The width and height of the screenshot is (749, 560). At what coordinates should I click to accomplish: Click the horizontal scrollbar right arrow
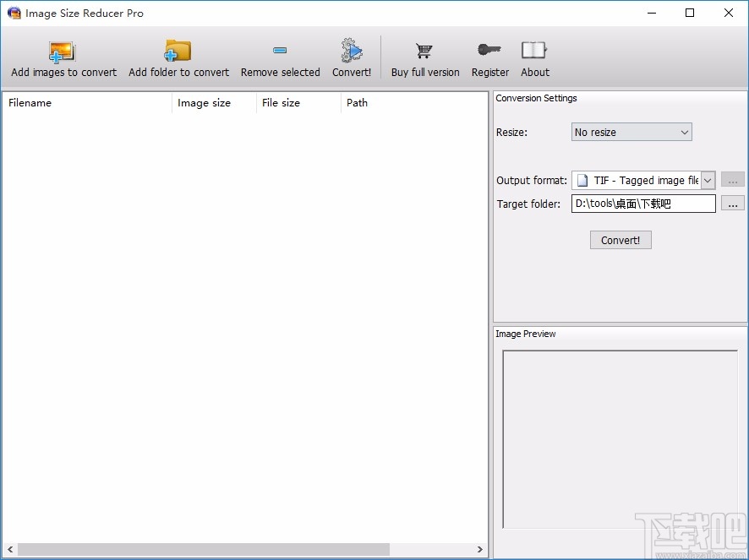(480, 550)
